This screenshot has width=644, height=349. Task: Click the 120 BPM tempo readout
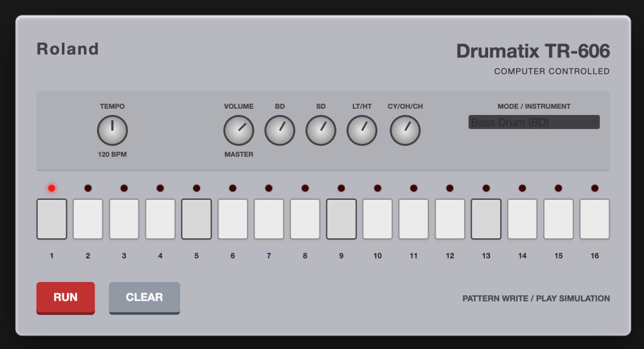112,154
